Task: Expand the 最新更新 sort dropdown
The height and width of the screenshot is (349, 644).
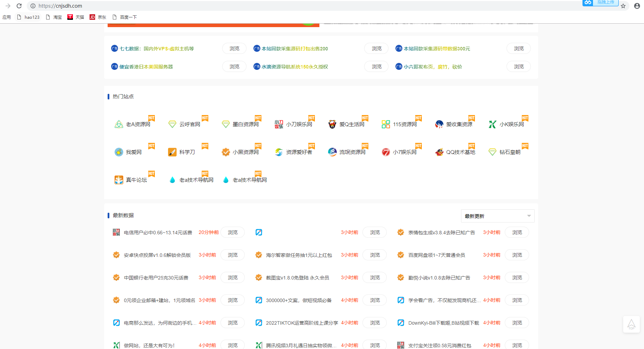Action: (497, 216)
